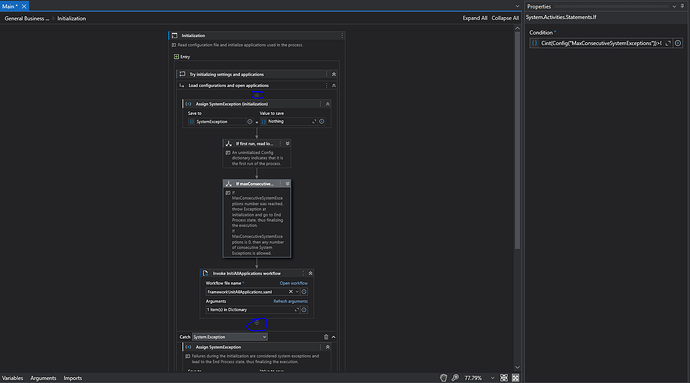Collapse Assign SystemException catch activity

point(327,347)
